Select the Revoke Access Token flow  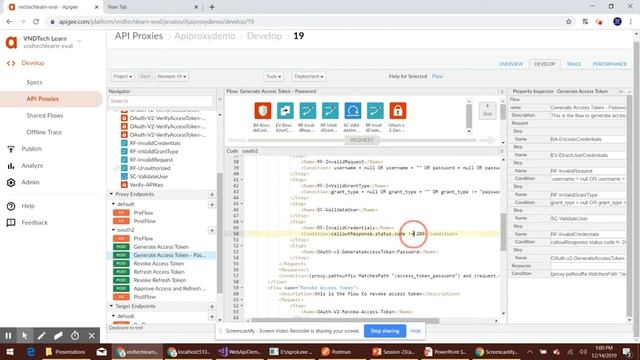tap(159, 264)
